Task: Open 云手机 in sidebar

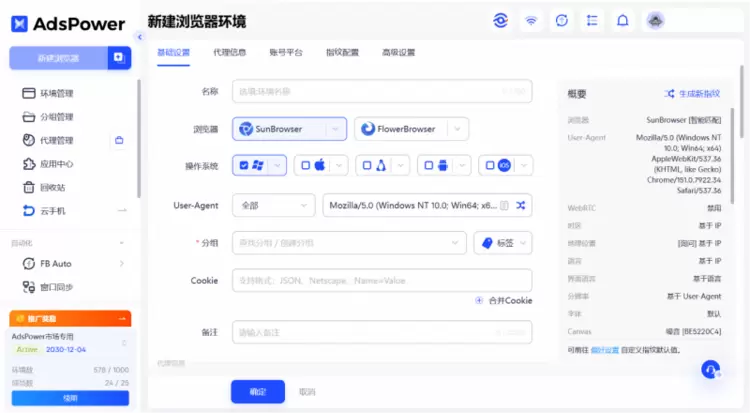Action: click(44, 211)
